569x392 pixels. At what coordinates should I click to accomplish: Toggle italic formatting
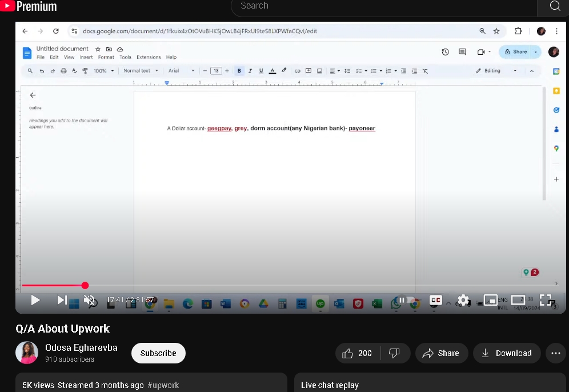pyautogui.click(x=250, y=71)
